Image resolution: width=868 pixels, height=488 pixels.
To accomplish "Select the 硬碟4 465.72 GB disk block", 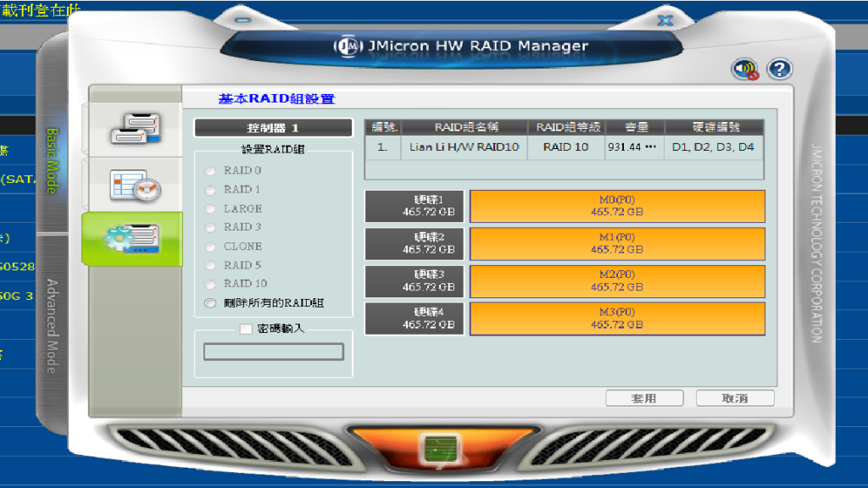I will tap(414, 319).
